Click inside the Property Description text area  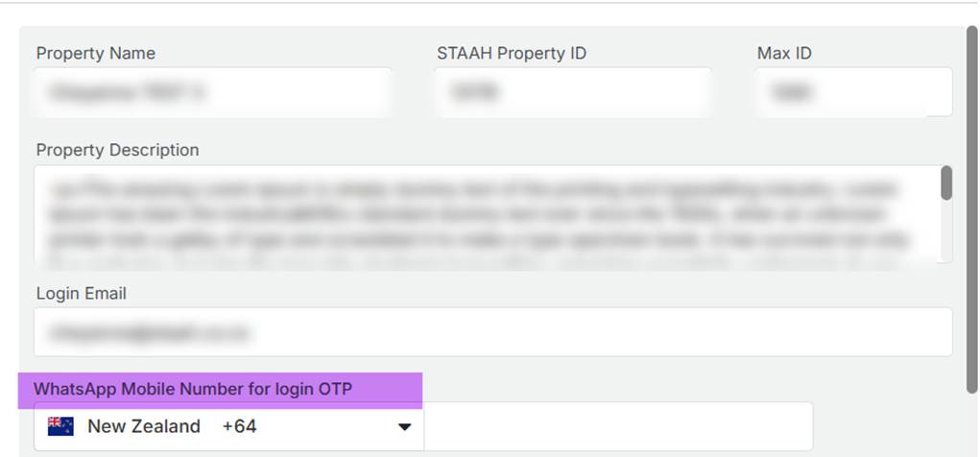(x=485, y=214)
